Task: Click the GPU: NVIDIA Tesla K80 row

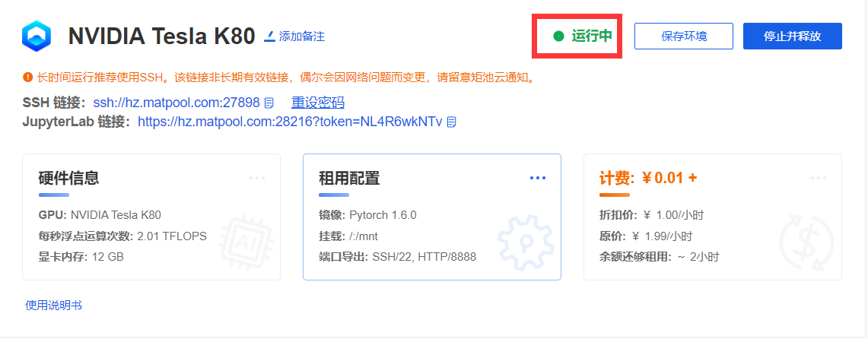Action: coord(100,215)
